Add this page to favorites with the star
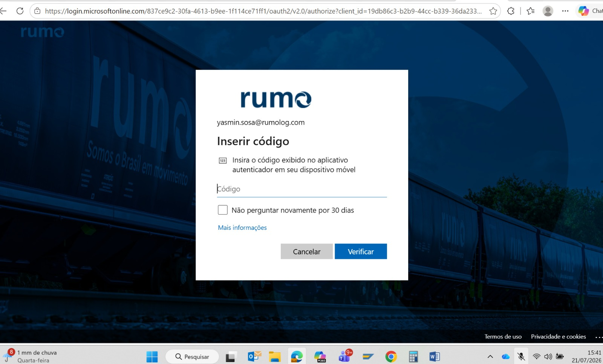Screen dimensions: 603x364 pos(493,11)
